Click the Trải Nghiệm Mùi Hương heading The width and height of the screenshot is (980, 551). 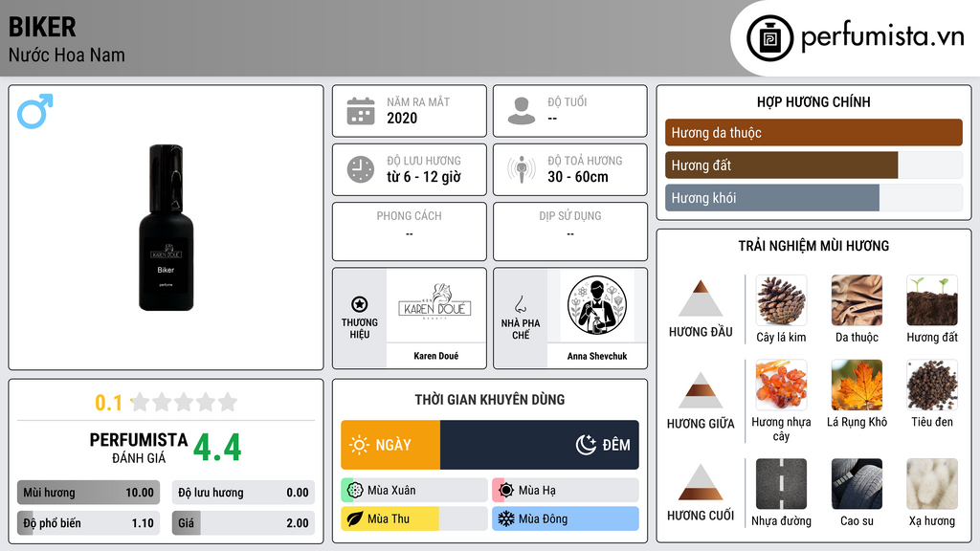tap(813, 246)
